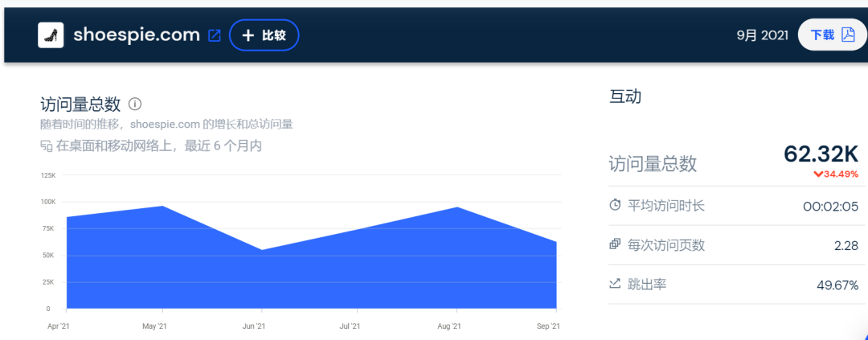Open shoespie.com via external link icon

[215, 35]
